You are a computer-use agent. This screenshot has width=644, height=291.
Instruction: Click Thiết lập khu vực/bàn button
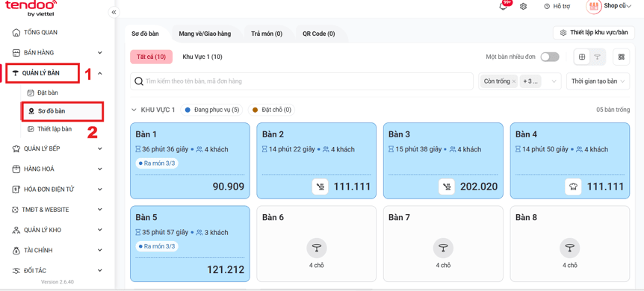click(593, 32)
